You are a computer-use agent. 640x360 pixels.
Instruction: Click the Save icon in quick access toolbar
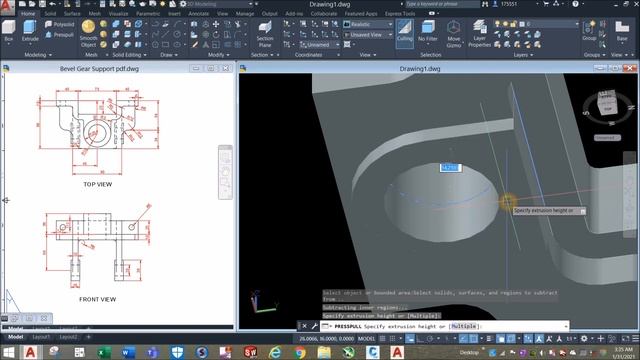click(x=42, y=4)
